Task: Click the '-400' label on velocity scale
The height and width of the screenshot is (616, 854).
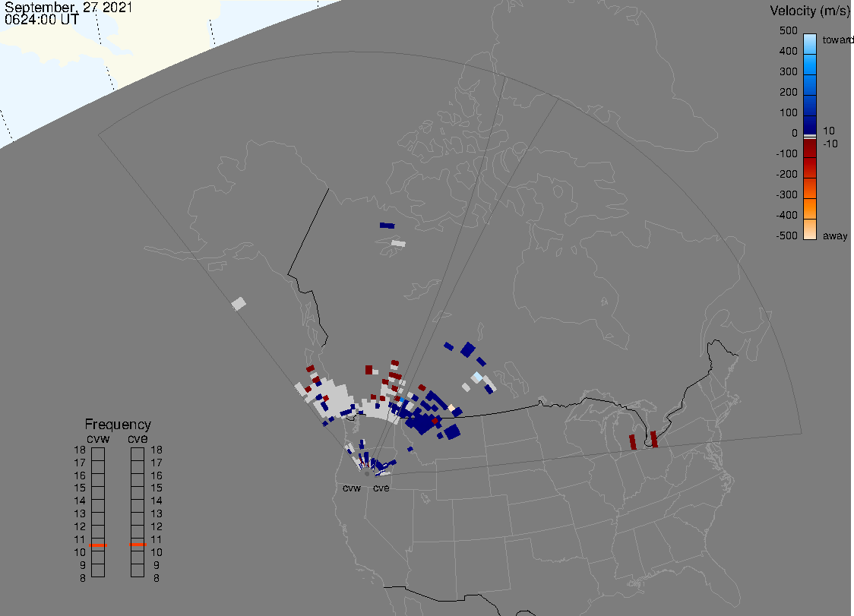Action: click(786, 215)
